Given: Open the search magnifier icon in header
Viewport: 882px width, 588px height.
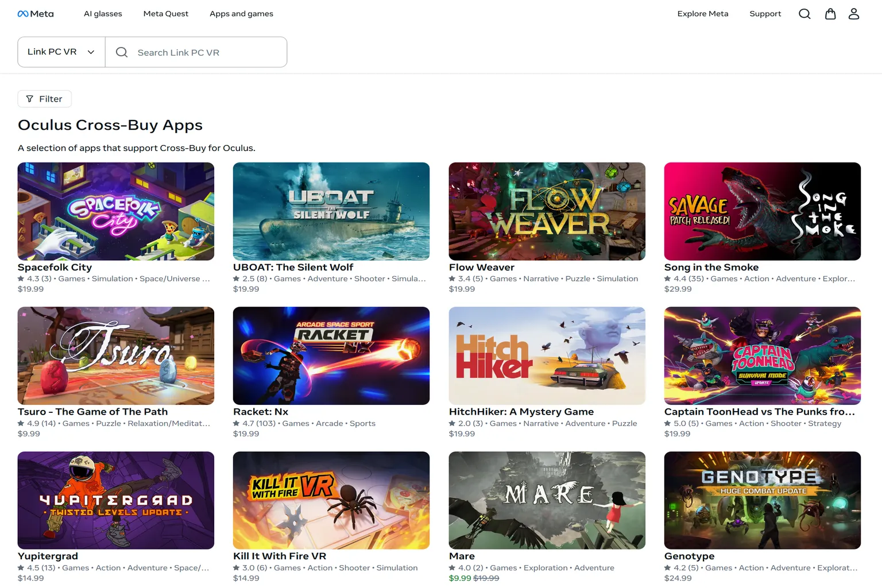Looking at the screenshot, I should tap(804, 14).
